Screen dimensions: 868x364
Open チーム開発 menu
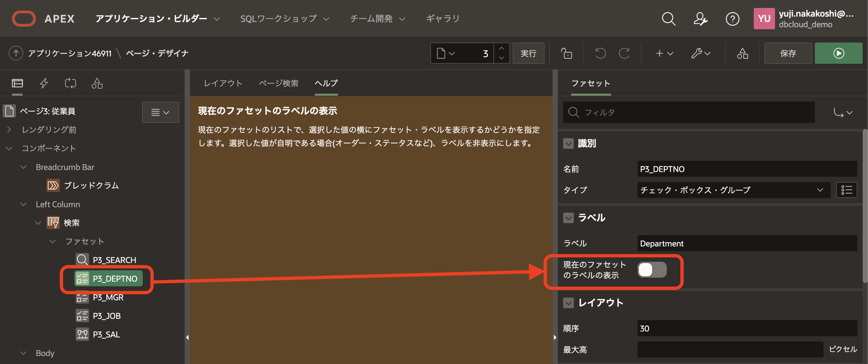pyautogui.click(x=378, y=19)
